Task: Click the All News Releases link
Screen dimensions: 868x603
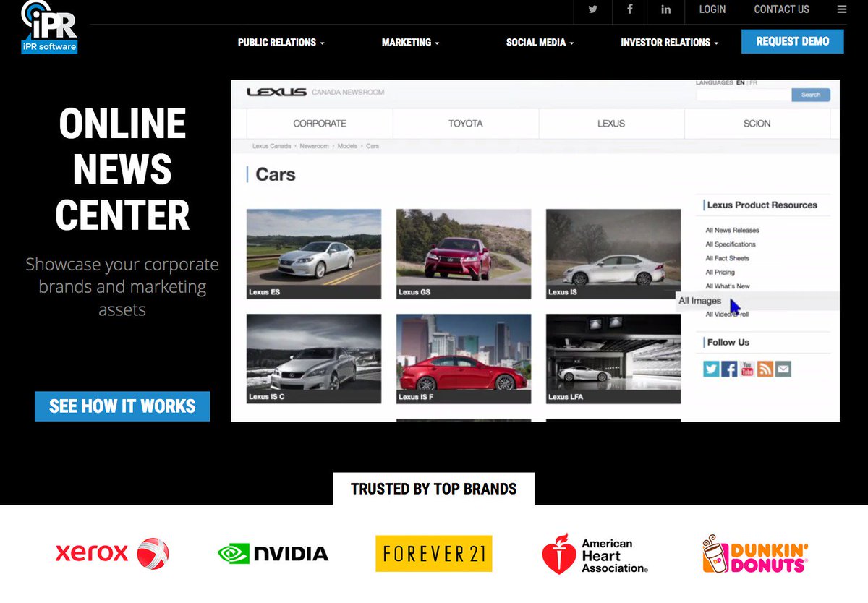Action: (x=733, y=230)
